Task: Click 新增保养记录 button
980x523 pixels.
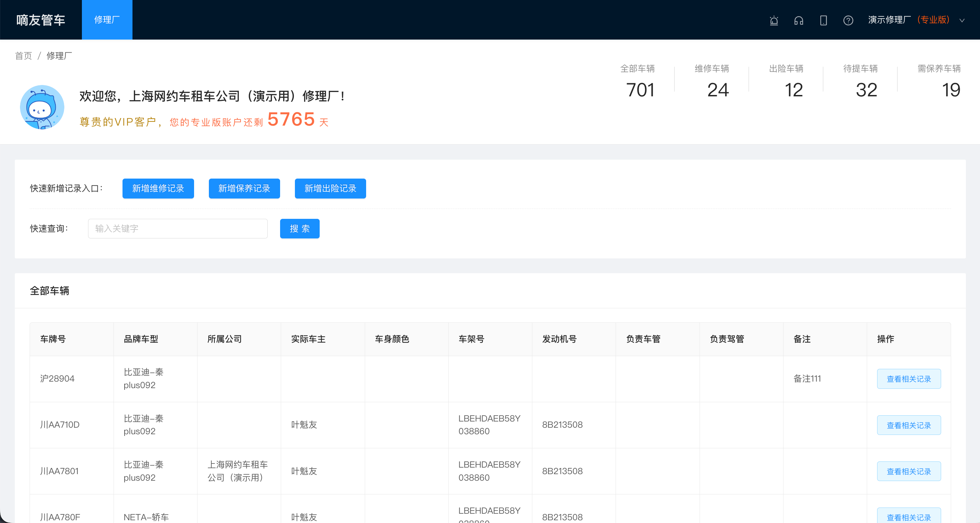Action: click(x=244, y=188)
